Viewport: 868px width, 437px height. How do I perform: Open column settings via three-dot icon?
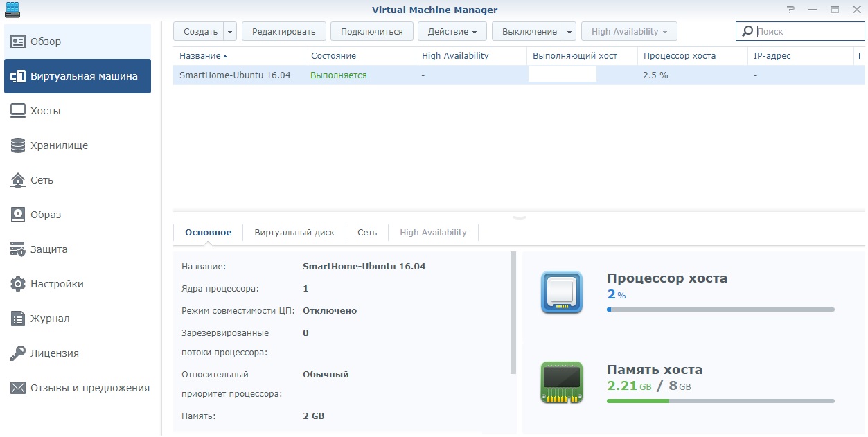click(x=860, y=55)
